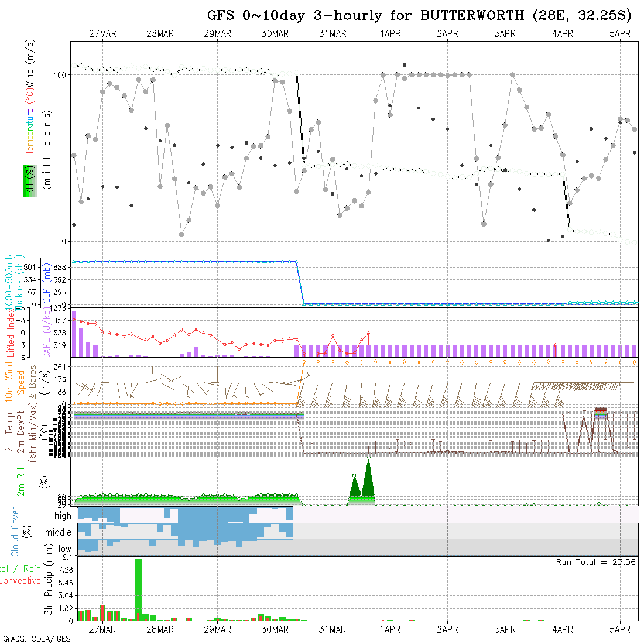Click the tallest purple CAPE bar at left edge

74,334
